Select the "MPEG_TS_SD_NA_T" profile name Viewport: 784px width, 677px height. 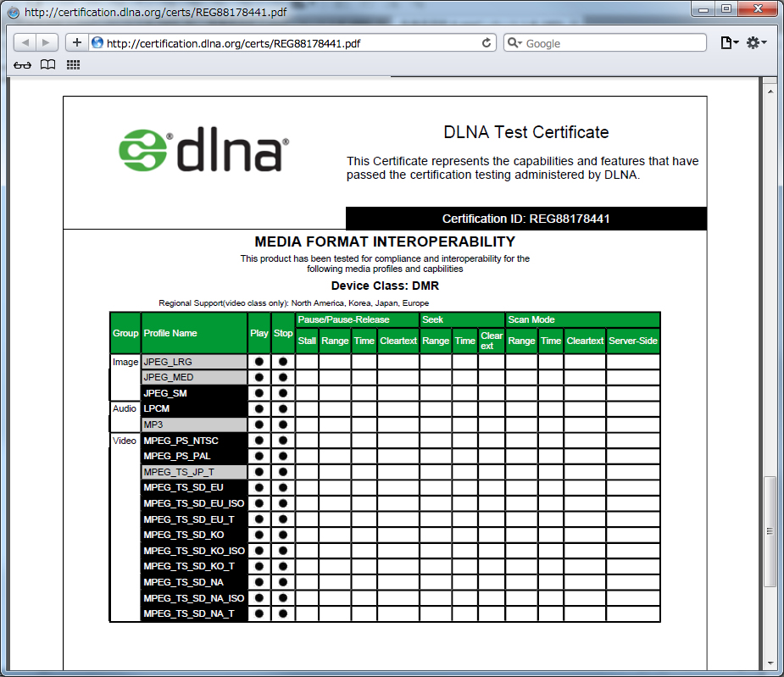click(x=194, y=614)
